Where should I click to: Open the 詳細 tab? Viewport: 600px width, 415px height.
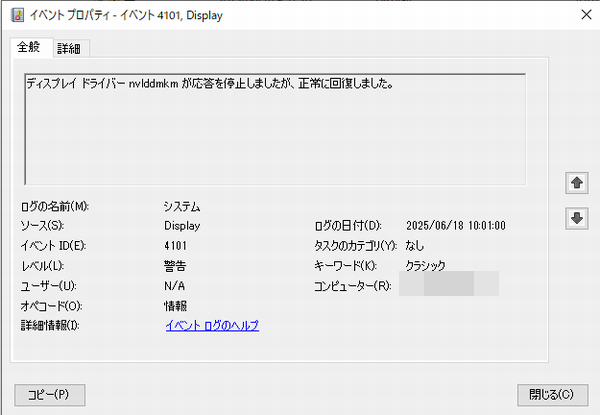(71, 49)
